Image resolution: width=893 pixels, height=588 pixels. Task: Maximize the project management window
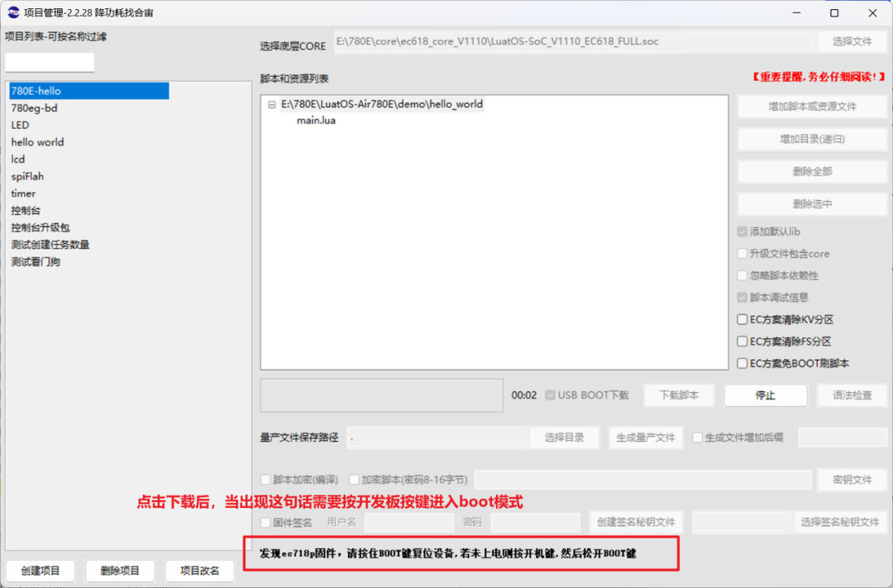click(834, 13)
